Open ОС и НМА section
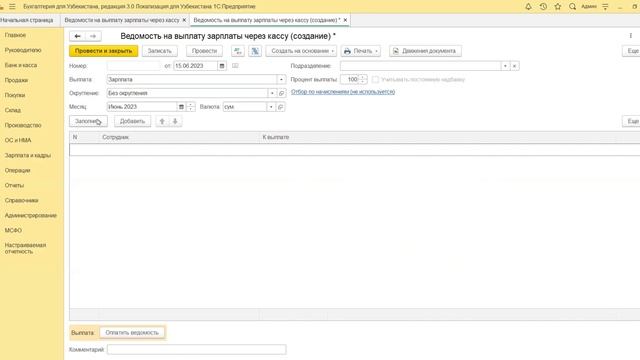640x360 pixels. 18,140
